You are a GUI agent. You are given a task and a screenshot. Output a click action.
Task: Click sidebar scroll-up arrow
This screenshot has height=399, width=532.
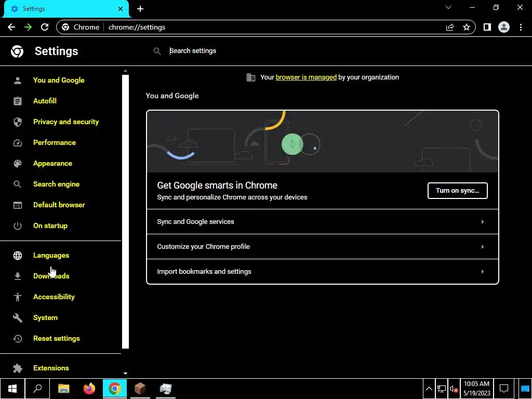click(126, 71)
